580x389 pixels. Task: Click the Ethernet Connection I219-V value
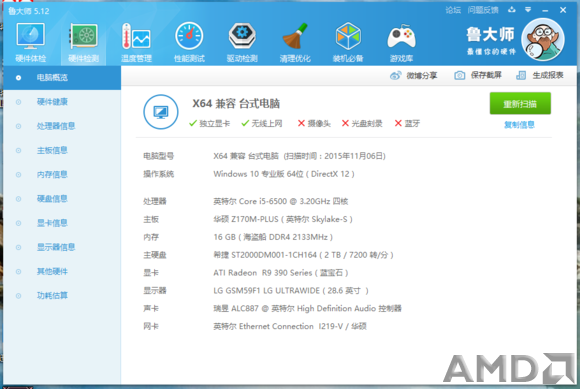click(290, 326)
